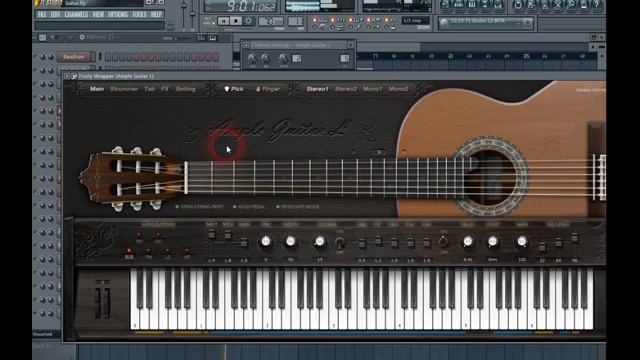Click the mute knob on the BassDrum channel row
Screen dimensions: 640x360
pos(34,57)
